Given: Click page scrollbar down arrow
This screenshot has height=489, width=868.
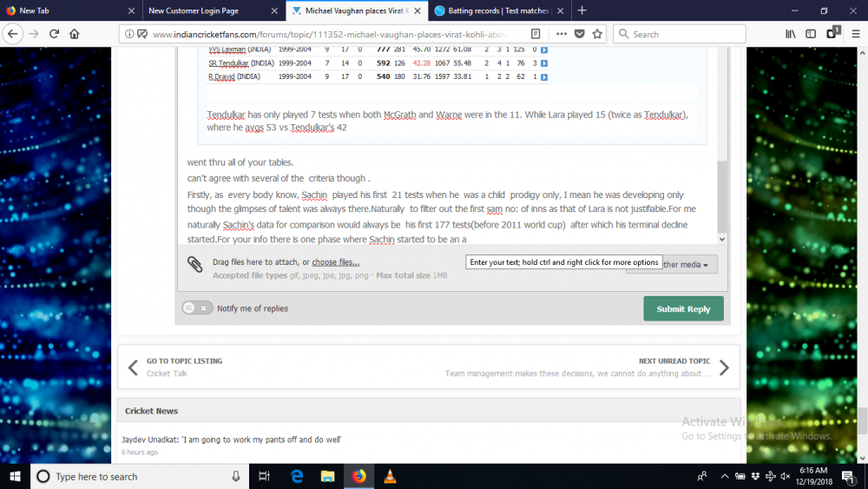Looking at the screenshot, I should point(863,458).
